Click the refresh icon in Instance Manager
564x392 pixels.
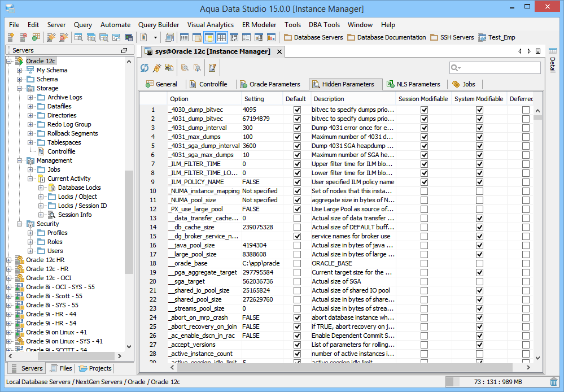pos(145,68)
